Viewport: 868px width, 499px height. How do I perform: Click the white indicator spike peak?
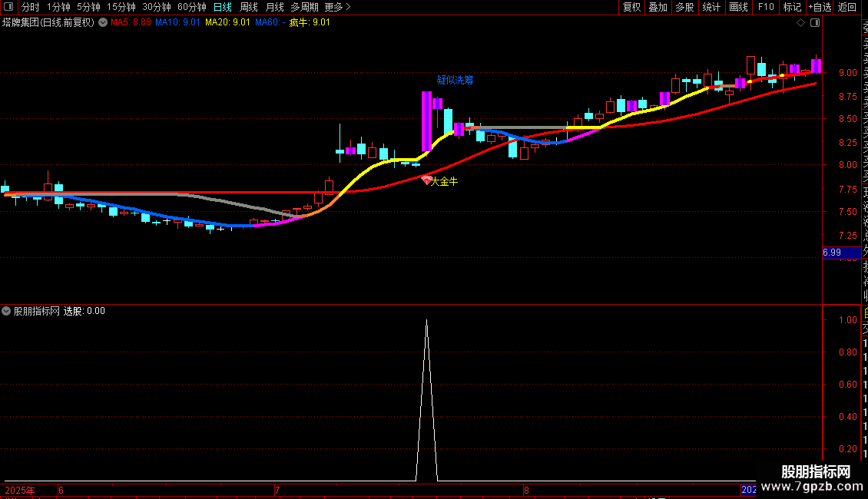click(427, 321)
